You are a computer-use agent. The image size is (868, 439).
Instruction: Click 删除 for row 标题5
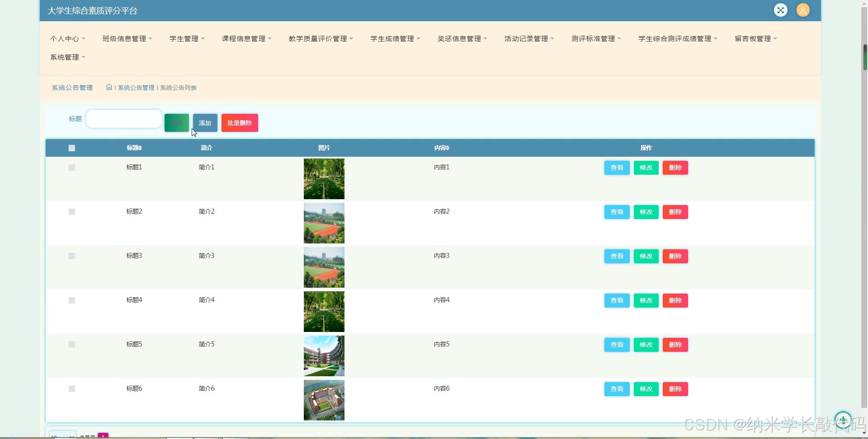(x=675, y=345)
